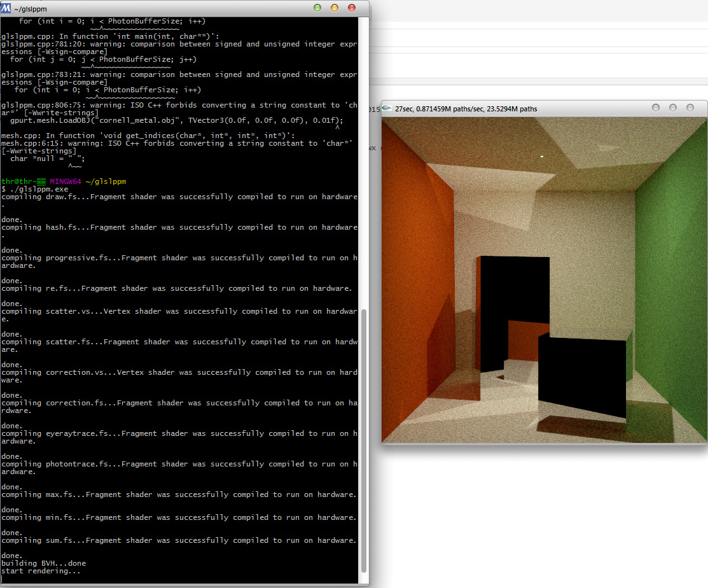Click the MinTTY icon in the terminal title bar

6,8
